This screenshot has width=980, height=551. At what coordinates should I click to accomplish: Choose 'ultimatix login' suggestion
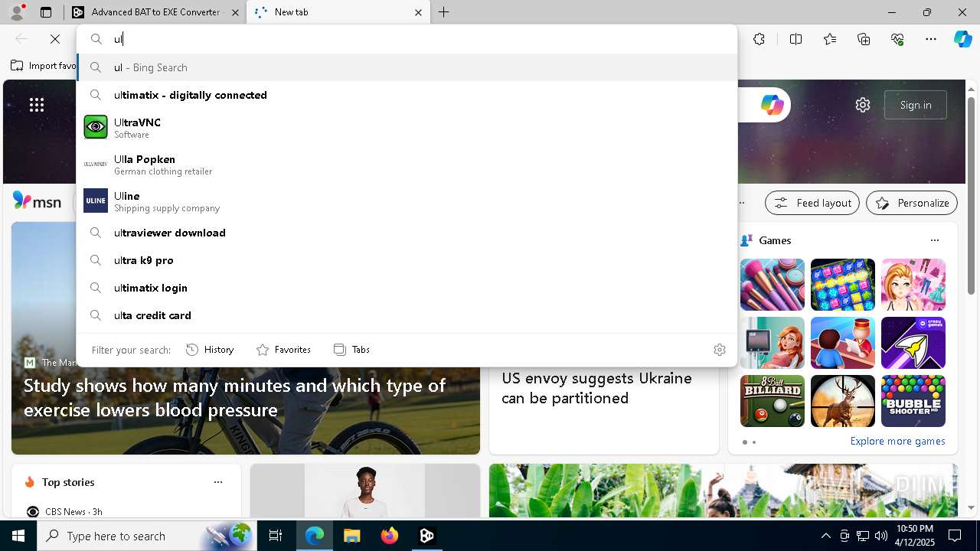coord(407,288)
